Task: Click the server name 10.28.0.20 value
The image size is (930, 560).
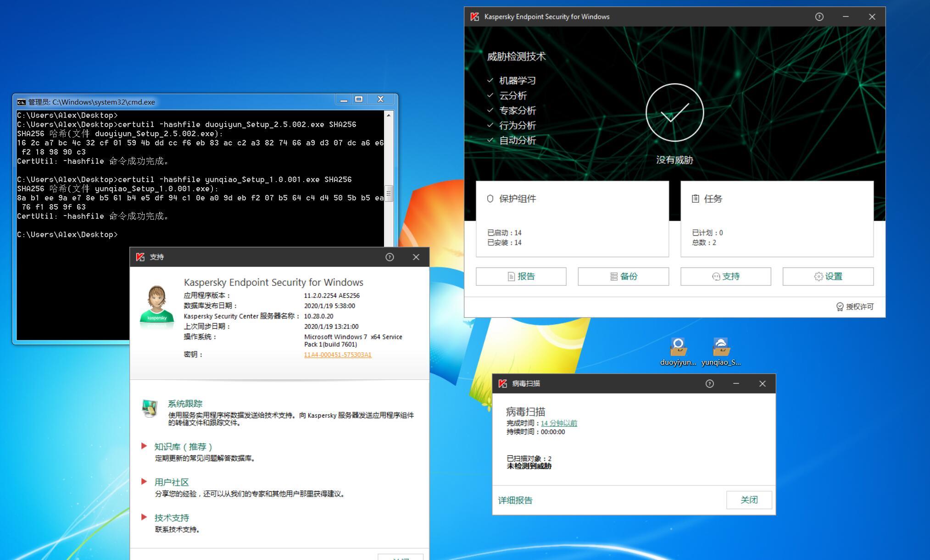Action: tap(318, 316)
